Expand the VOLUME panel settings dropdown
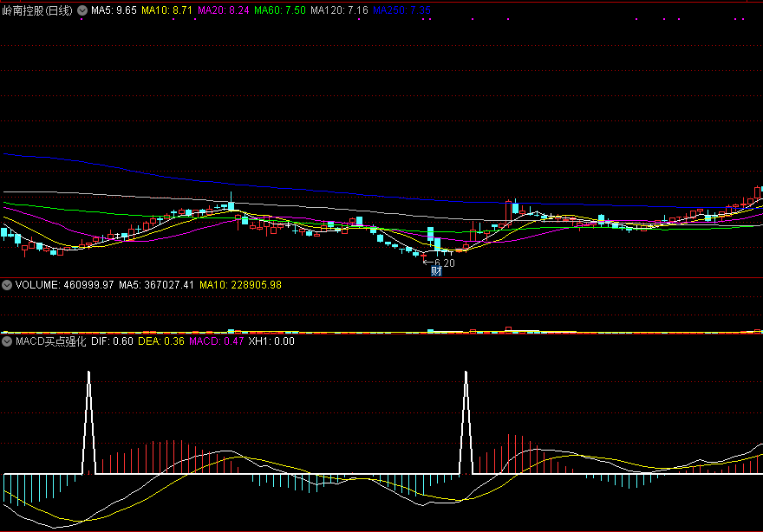 (x=7, y=285)
